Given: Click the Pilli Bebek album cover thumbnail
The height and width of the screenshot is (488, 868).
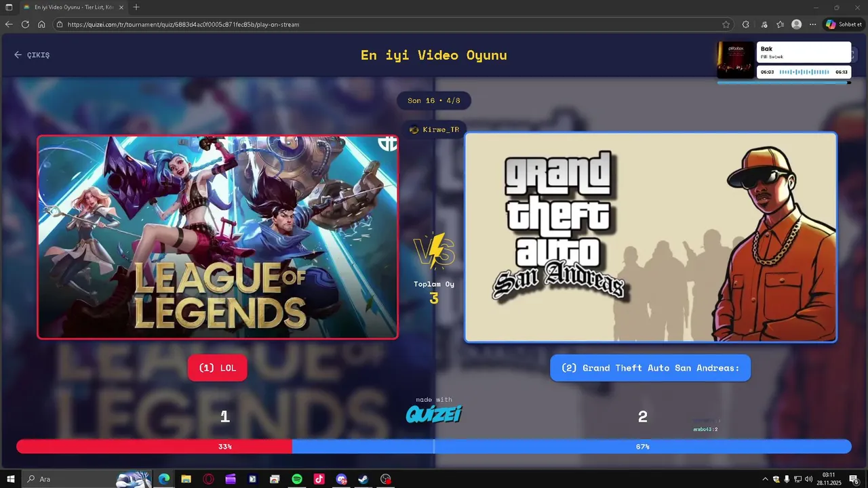Looking at the screenshot, I should pyautogui.click(x=736, y=60).
